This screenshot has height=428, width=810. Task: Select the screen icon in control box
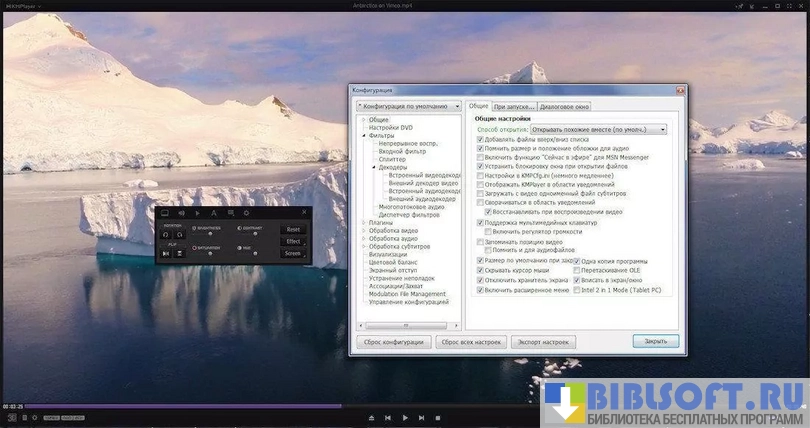[165, 213]
